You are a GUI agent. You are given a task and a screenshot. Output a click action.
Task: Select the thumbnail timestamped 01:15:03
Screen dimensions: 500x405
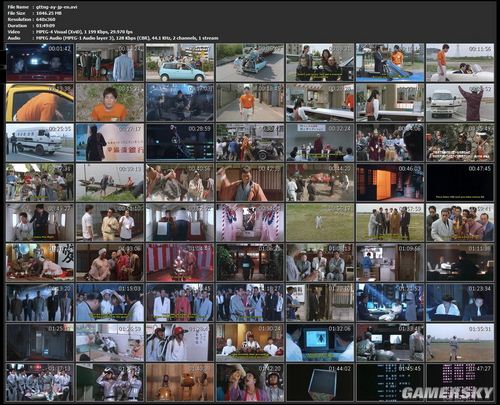(110, 302)
